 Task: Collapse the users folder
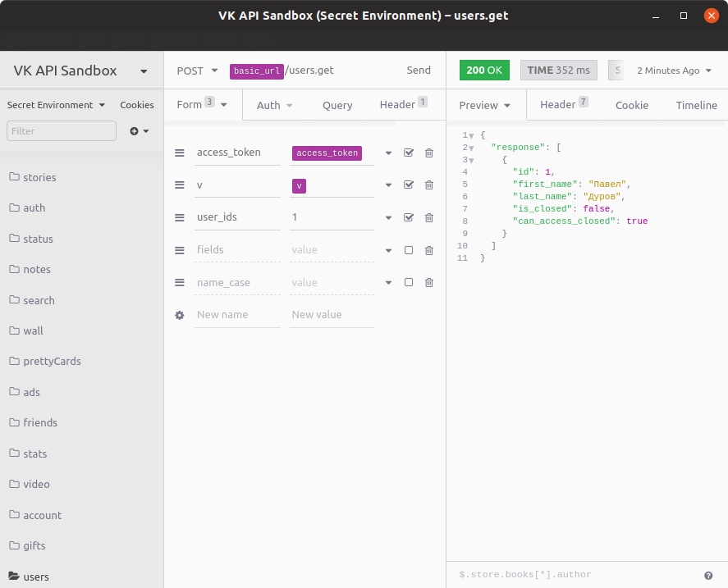(x=29, y=577)
